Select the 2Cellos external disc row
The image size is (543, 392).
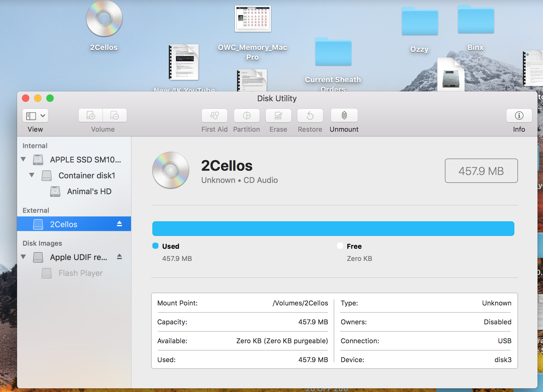[x=74, y=224]
